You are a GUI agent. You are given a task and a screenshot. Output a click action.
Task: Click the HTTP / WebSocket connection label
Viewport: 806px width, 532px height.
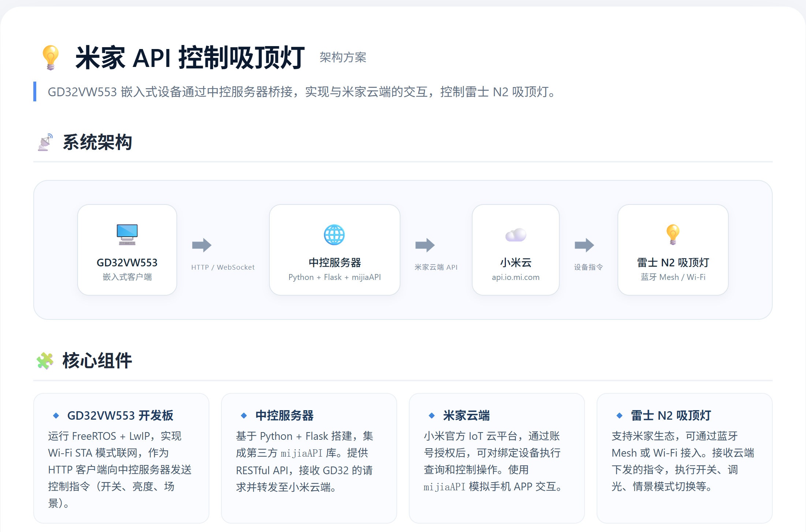click(x=223, y=267)
